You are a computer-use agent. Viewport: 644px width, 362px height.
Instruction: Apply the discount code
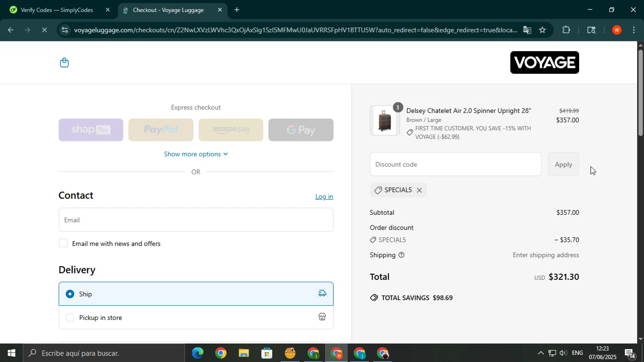click(563, 164)
